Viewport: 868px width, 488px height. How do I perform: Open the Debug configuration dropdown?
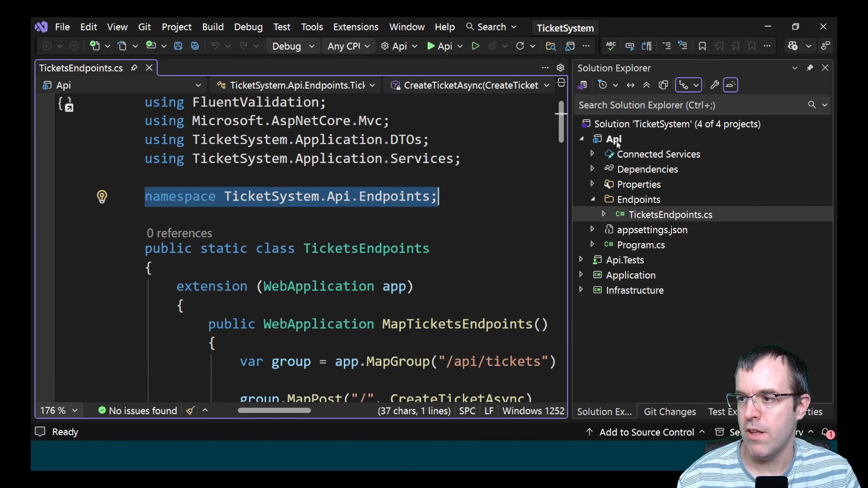292,46
